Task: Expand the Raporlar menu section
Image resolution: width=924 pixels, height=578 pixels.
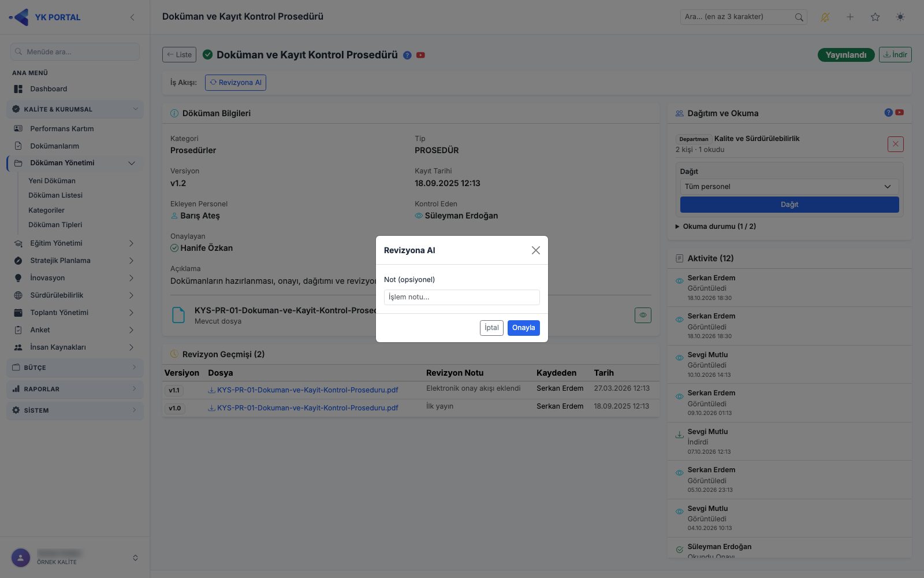Action: point(75,389)
